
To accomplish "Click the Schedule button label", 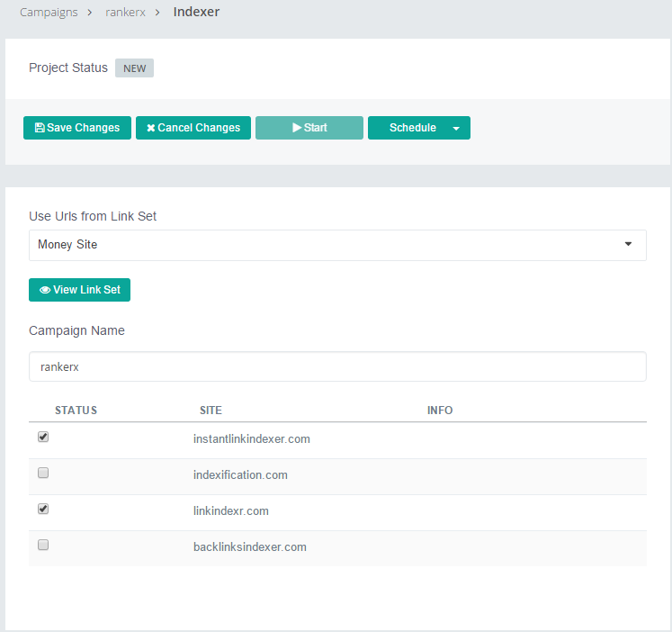I will pyautogui.click(x=413, y=128).
